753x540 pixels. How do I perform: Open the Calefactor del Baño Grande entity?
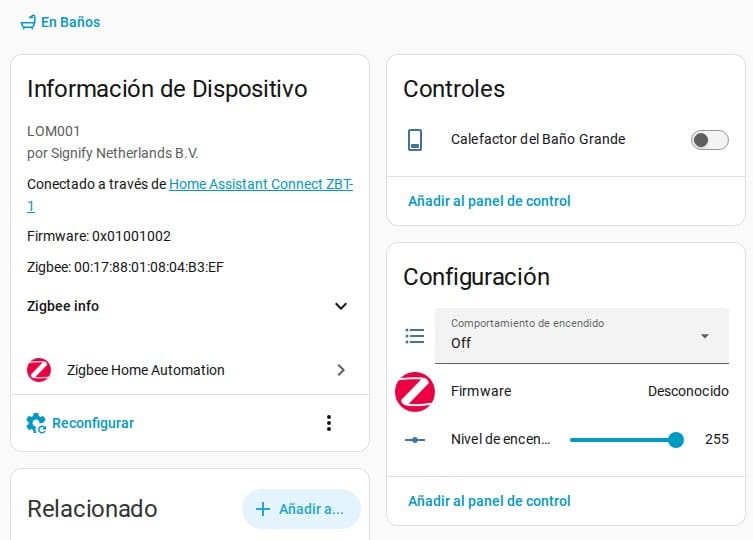pos(538,139)
